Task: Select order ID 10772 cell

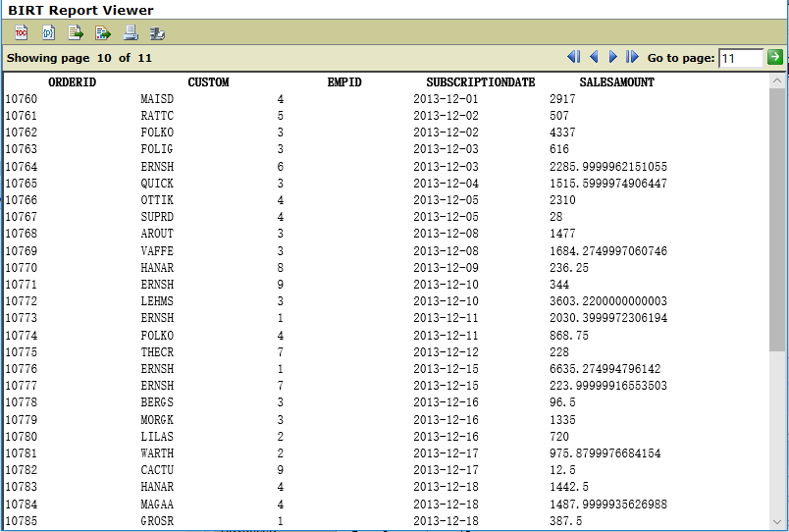Action: (x=22, y=301)
